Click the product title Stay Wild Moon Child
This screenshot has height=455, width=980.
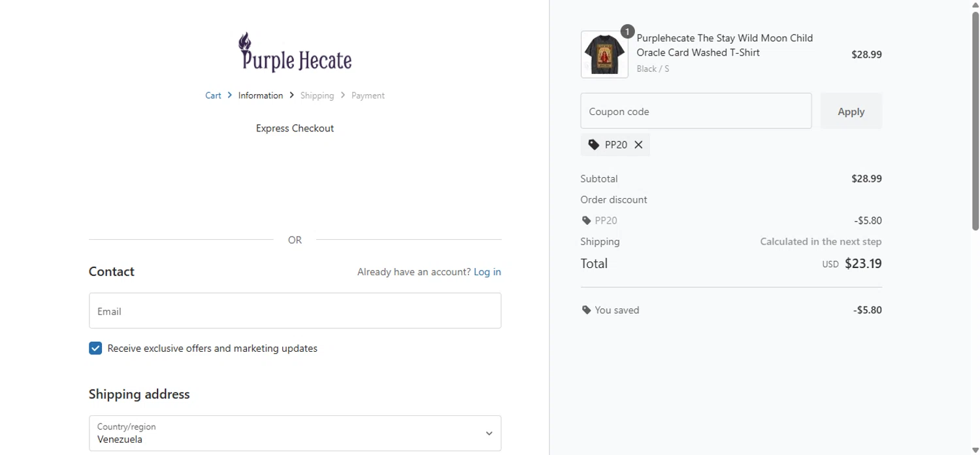[x=725, y=45]
